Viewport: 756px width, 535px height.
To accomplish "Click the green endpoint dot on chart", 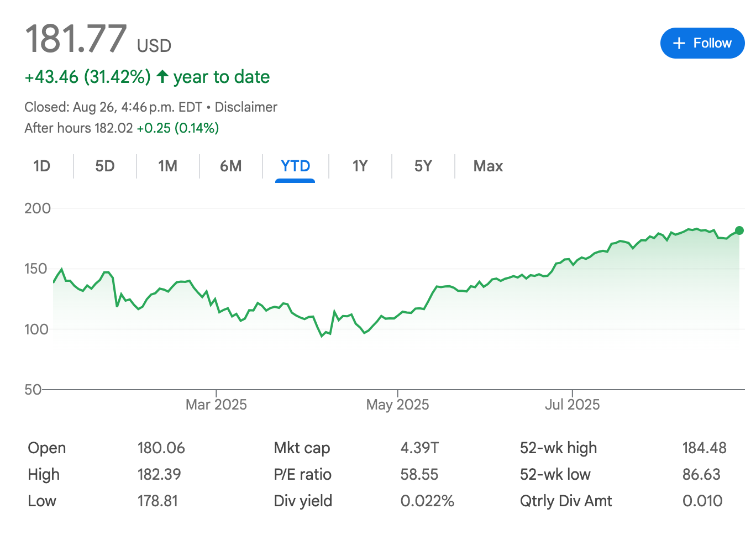I will [x=739, y=230].
